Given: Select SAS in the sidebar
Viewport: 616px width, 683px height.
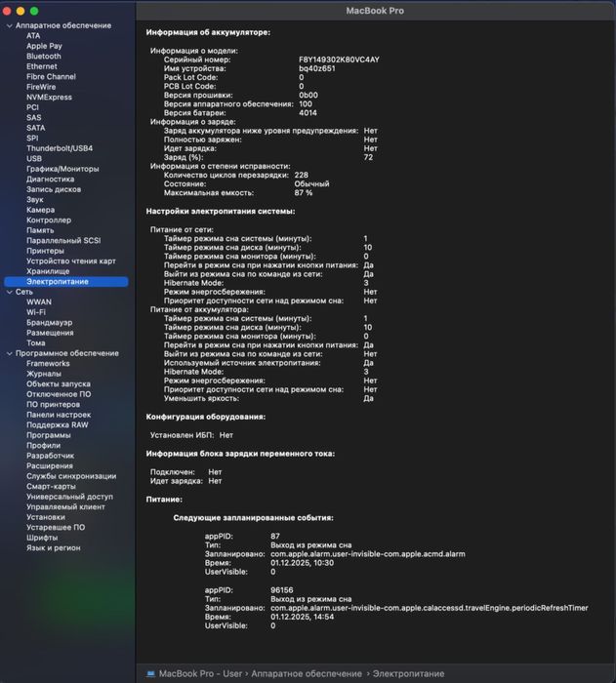Looking at the screenshot, I should [x=33, y=118].
